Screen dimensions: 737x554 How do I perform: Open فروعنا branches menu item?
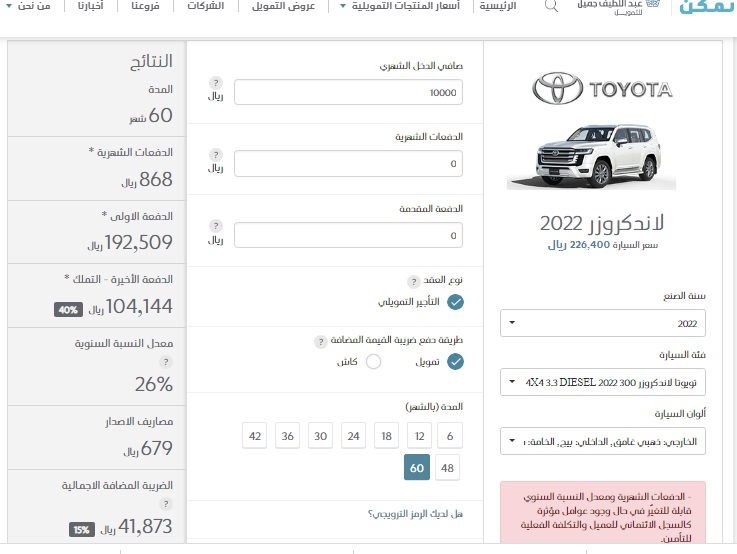[x=145, y=6]
